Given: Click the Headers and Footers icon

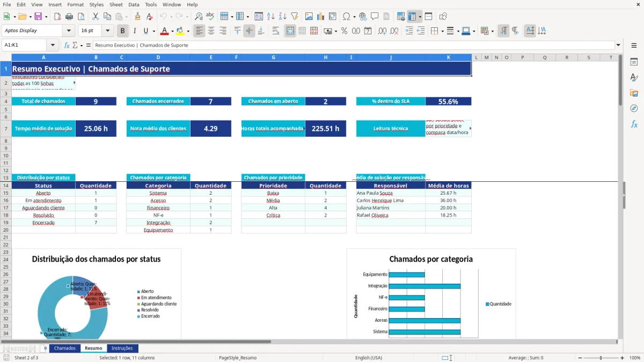Looking at the screenshot, I should (386, 17).
